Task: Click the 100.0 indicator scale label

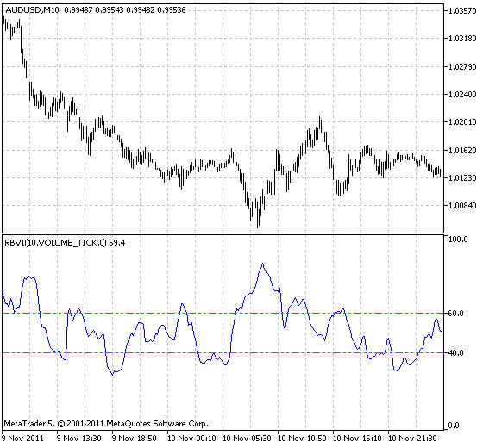Action: tap(458, 240)
